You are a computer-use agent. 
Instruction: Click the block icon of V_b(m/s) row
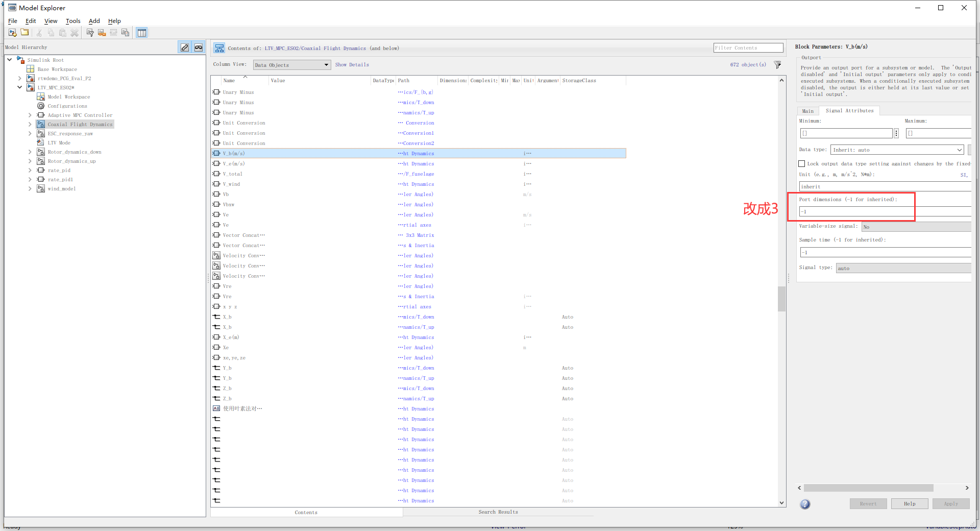click(x=216, y=153)
